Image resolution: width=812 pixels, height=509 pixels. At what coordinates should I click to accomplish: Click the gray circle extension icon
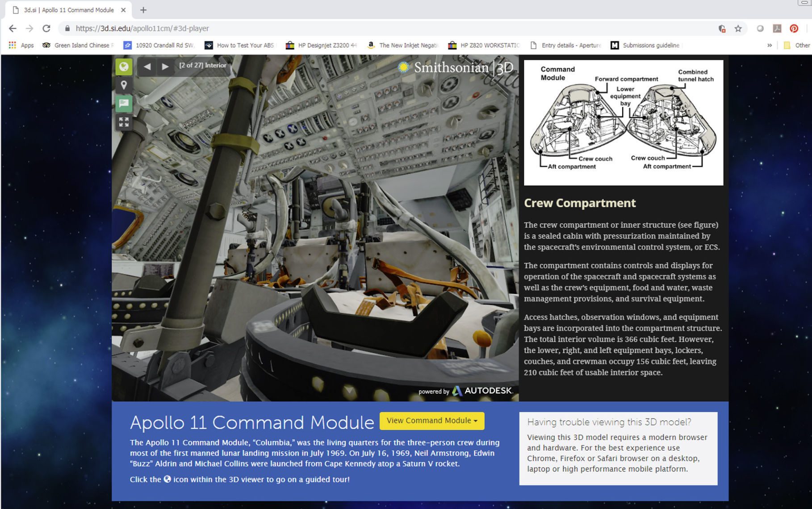(x=760, y=29)
